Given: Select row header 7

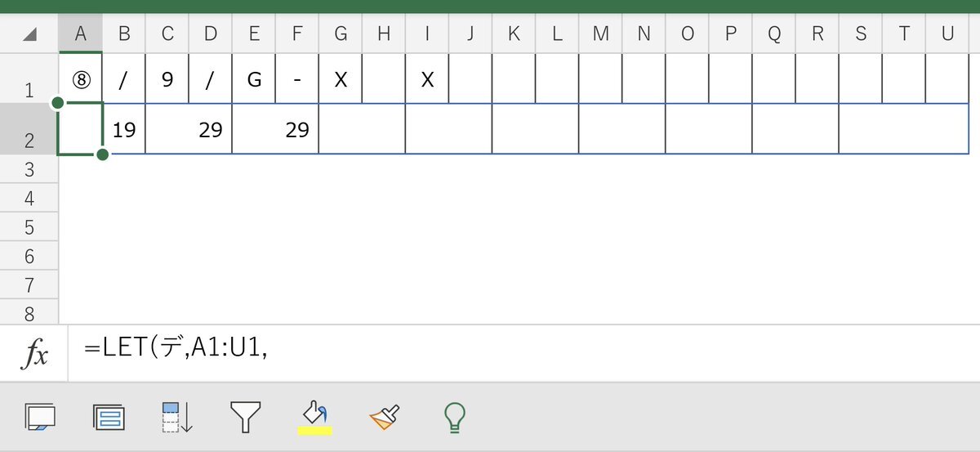Looking at the screenshot, I should pos(29,285).
